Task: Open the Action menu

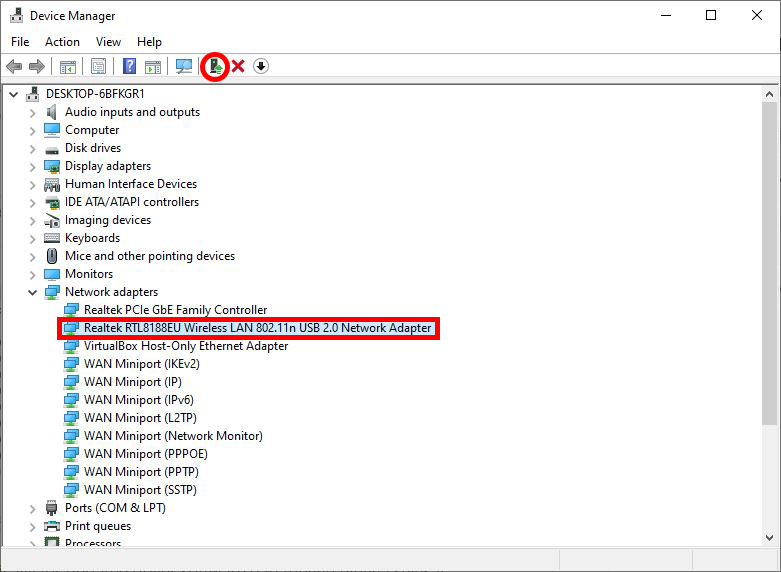Action: 62,42
